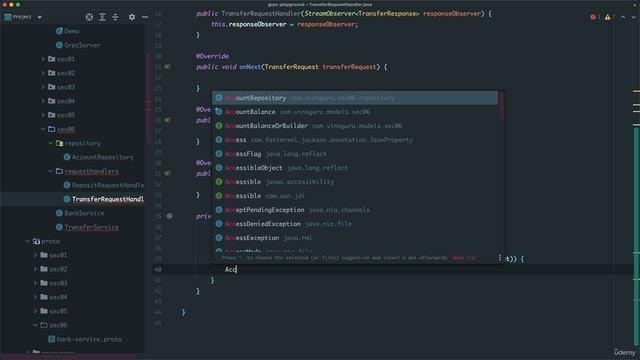Choose AcceptPendingException suggestion
The image size is (640, 360).
355,210
